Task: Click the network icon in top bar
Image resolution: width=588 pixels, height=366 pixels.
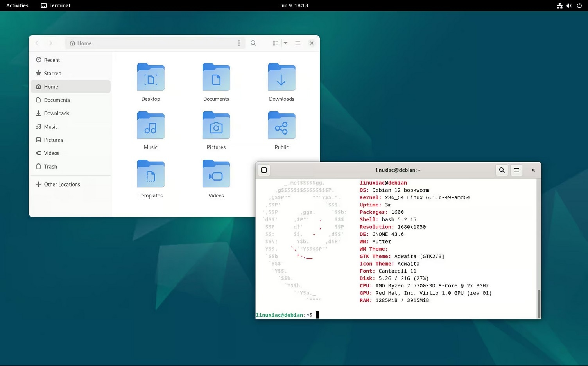Action: click(559, 5)
